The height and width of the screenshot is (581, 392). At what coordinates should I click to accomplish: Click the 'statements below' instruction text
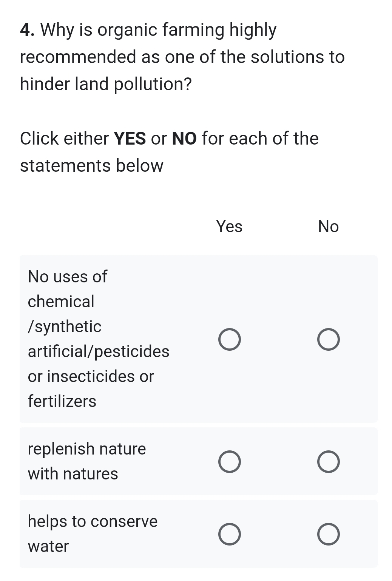91,166
